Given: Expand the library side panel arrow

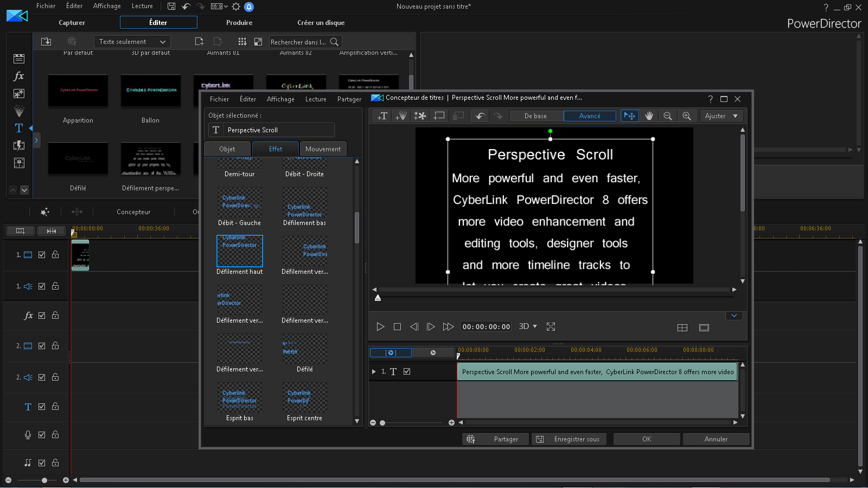Looking at the screenshot, I should click(36, 140).
